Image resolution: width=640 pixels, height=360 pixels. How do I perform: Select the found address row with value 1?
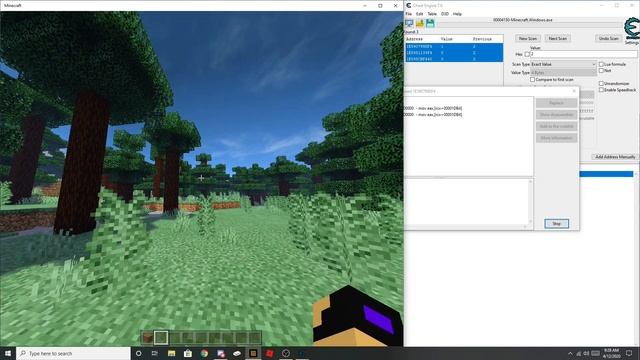tap(454, 47)
